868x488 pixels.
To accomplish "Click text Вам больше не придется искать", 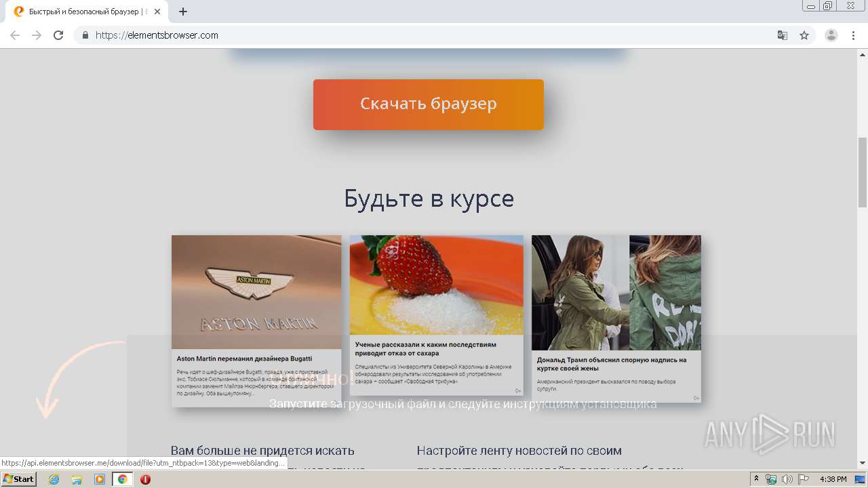I will [262, 451].
